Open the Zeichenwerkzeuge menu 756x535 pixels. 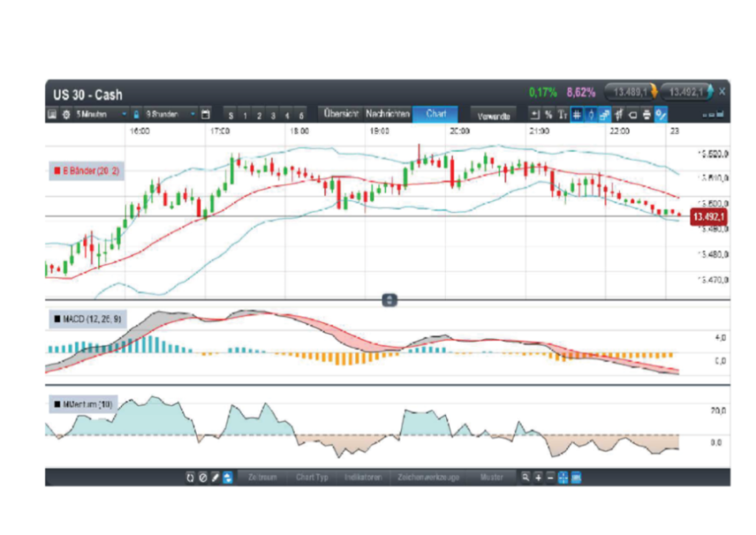coord(428,478)
